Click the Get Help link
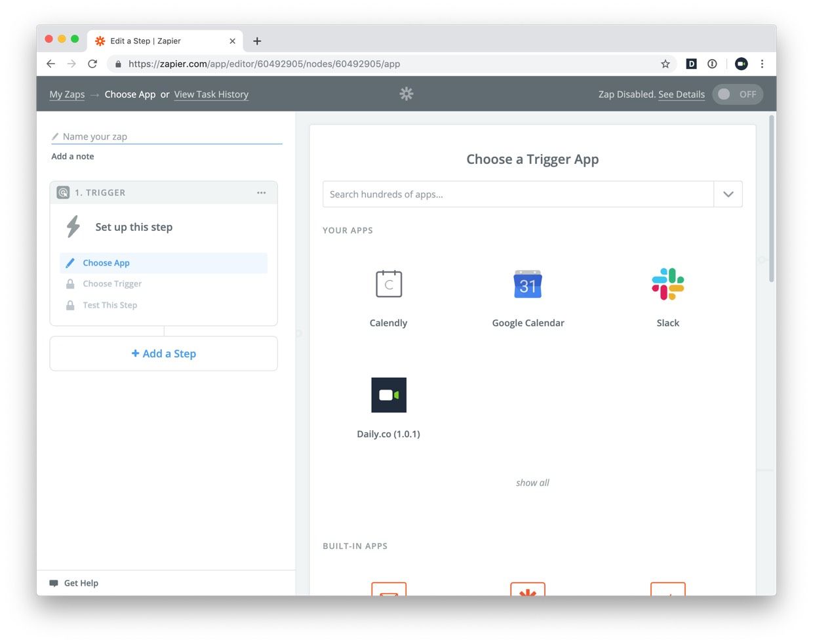This screenshot has width=813, height=644. point(81,583)
